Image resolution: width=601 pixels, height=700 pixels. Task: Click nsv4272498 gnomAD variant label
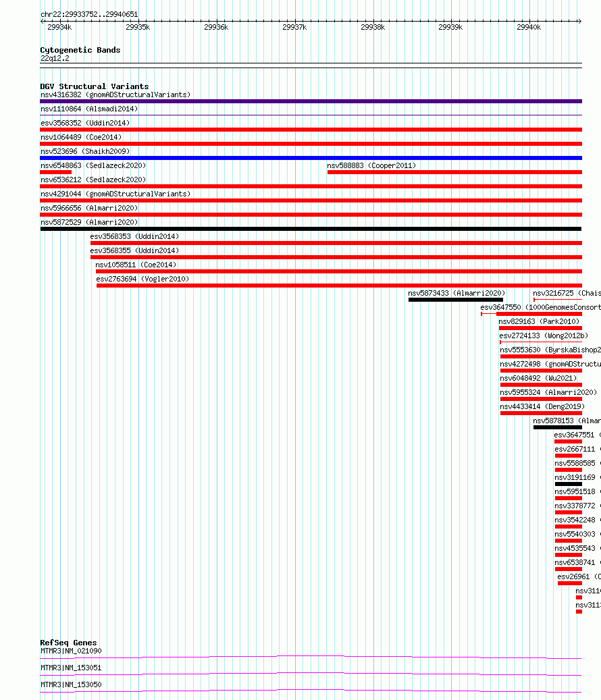pyautogui.click(x=550, y=365)
